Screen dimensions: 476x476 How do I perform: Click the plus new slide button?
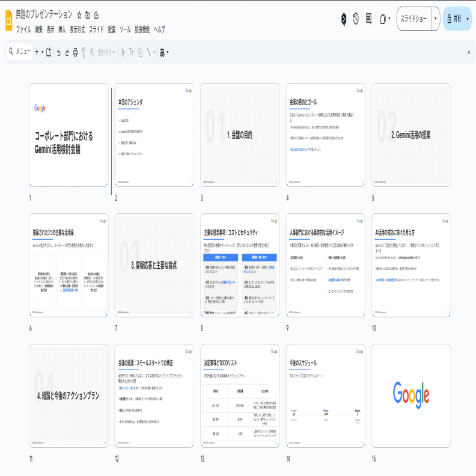pyautogui.click(x=37, y=52)
